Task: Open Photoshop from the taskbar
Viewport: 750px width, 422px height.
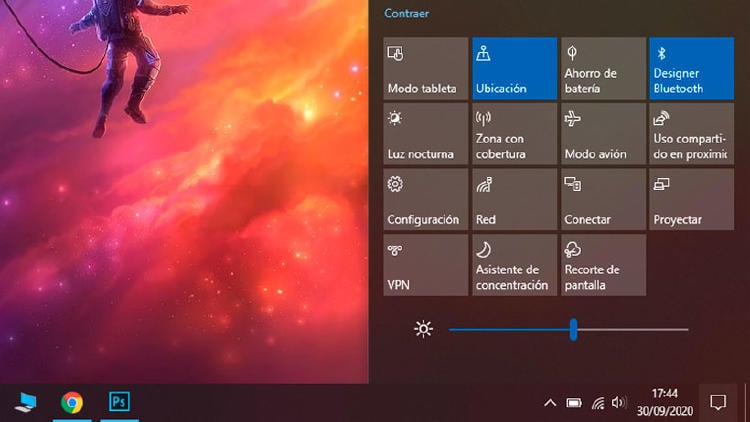Action: (120, 402)
